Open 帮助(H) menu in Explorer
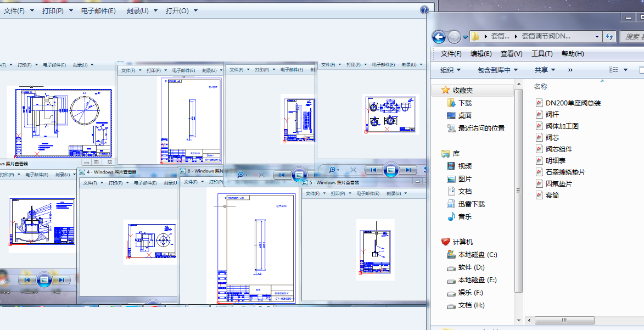Image resolution: width=644 pixels, height=330 pixels. tap(573, 53)
